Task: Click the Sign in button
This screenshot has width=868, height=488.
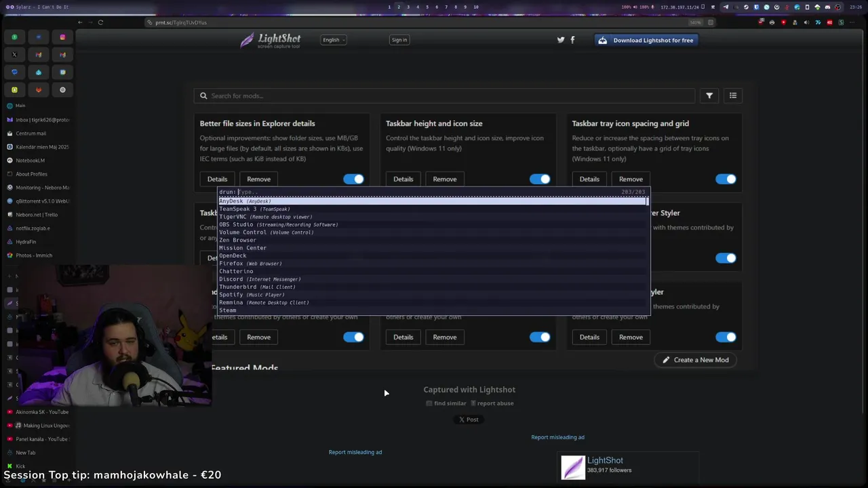Action: point(399,40)
